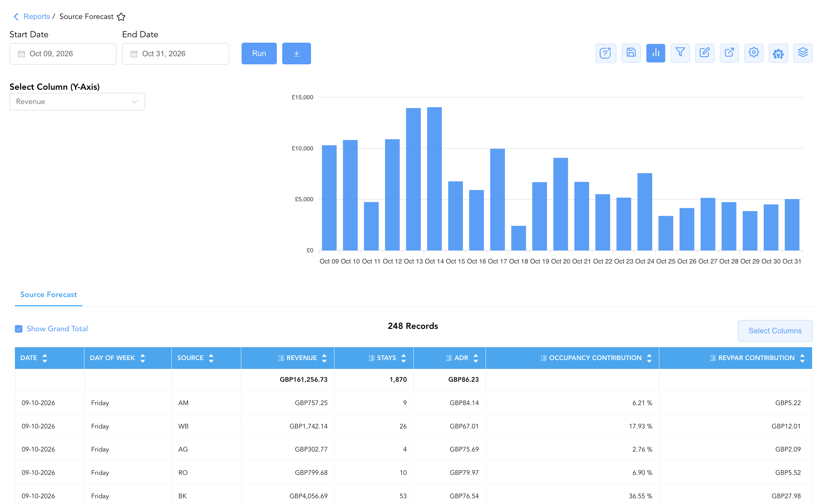The image size is (824, 504).
Task: Favorite the report with the star icon
Action: coord(121,17)
